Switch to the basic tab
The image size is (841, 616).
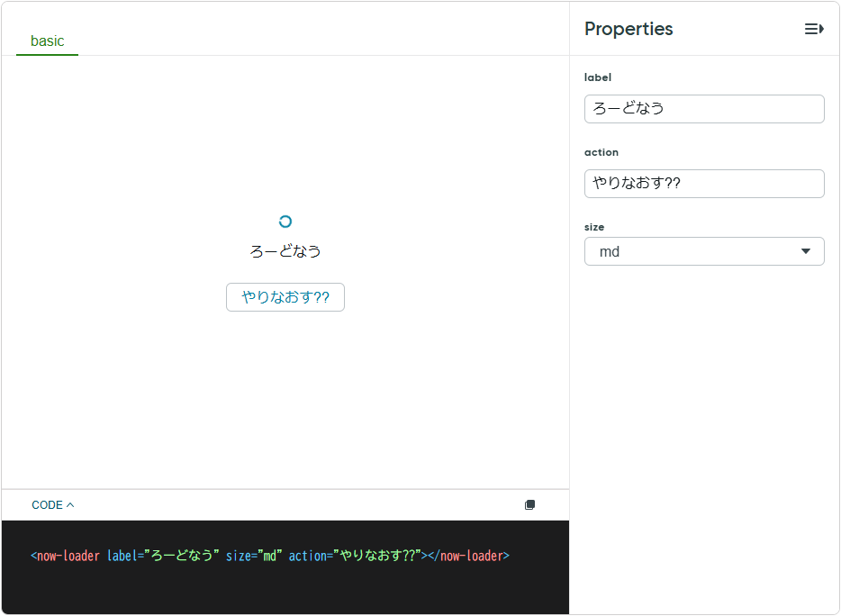coord(47,41)
